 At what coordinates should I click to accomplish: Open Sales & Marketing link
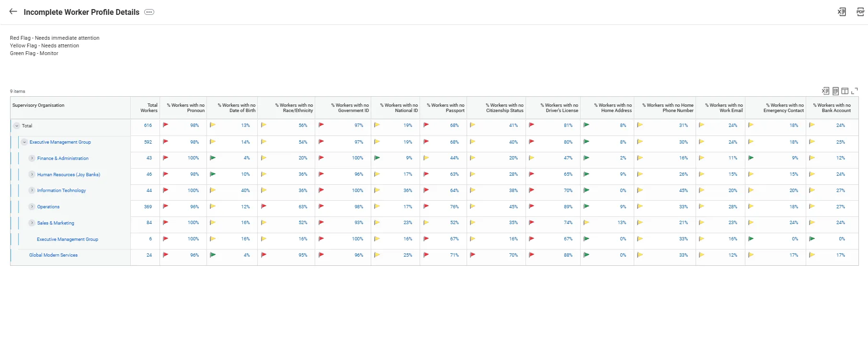56,223
